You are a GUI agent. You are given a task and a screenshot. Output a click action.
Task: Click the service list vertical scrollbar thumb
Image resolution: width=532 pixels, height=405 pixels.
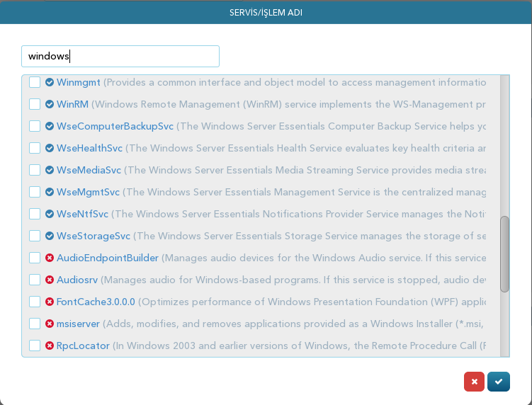click(x=504, y=254)
